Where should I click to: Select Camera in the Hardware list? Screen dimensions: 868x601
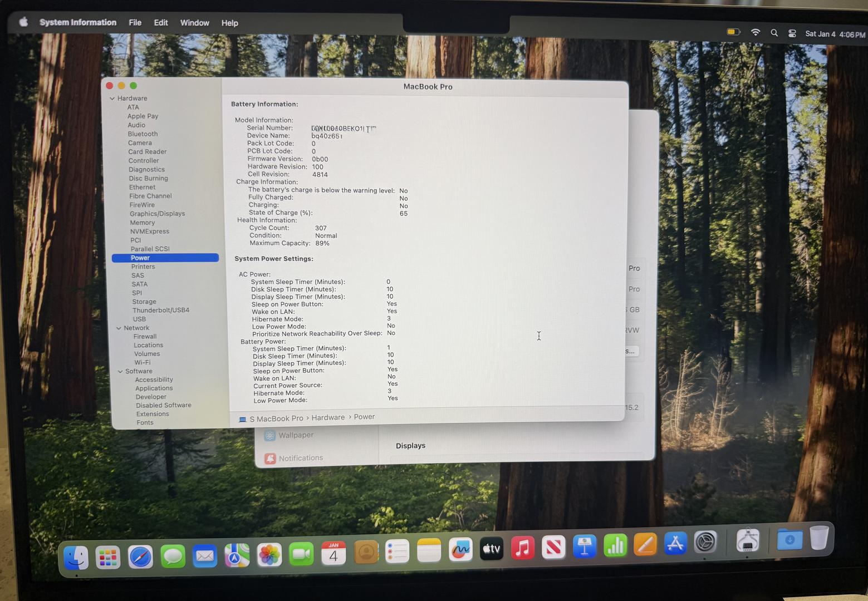pos(140,143)
